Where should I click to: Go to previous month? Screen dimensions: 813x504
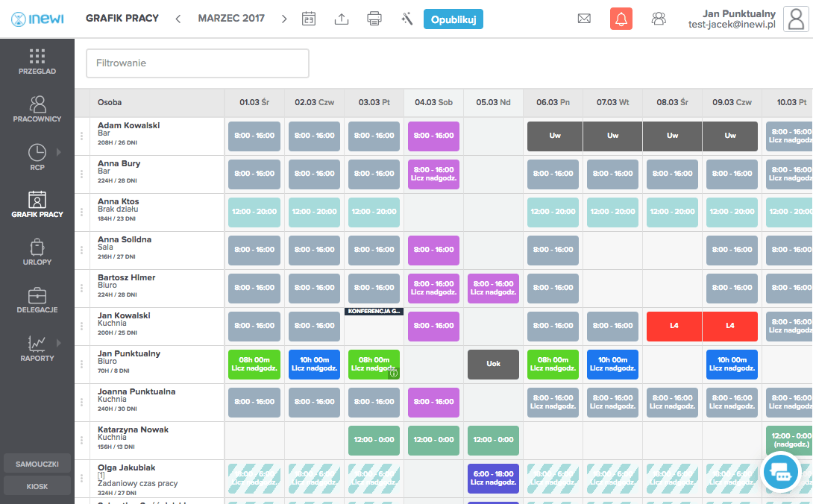pyautogui.click(x=178, y=19)
